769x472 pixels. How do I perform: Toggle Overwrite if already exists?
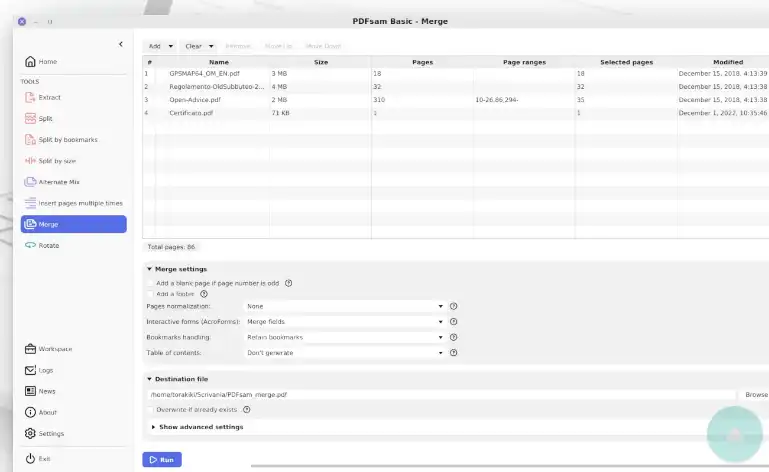tap(150, 410)
